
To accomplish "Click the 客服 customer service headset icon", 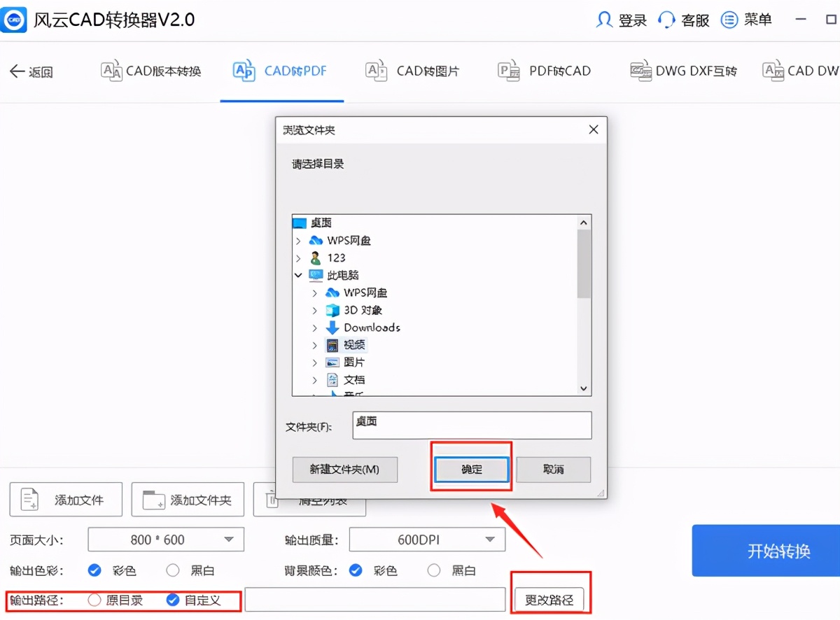I will click(x=667, y=20).
